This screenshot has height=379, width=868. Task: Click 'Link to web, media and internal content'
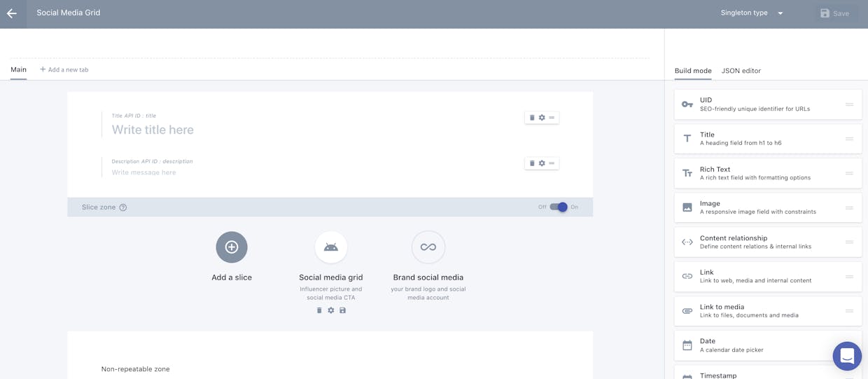coord(756,280)
